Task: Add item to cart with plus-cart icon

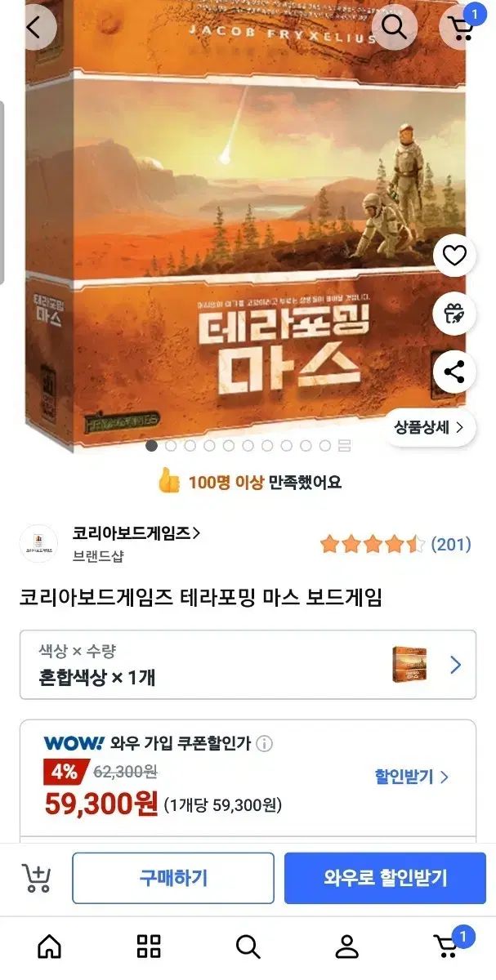Action: tap(36, 878)
